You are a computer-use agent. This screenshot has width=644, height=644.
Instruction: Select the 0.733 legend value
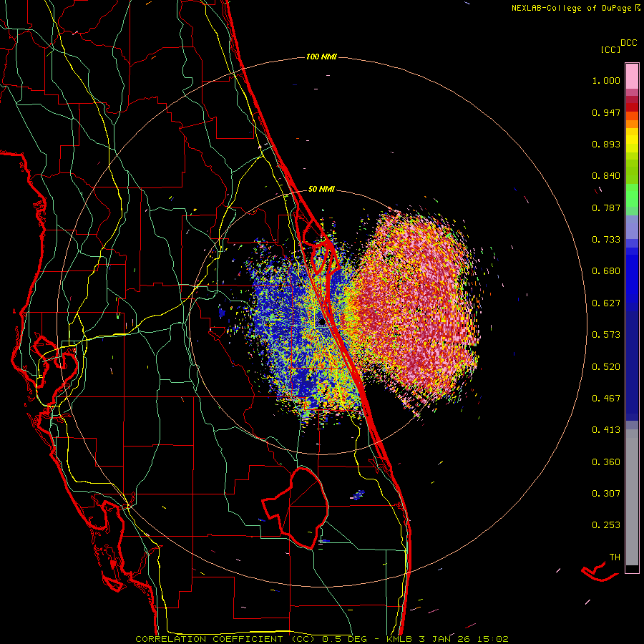pyautogui.click(x=606, y=240)
